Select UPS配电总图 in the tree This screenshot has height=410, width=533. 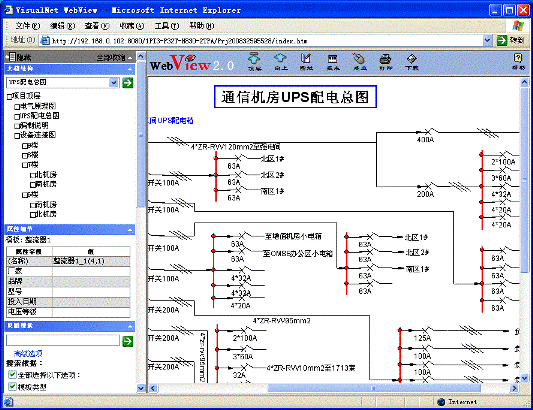point(40,116)
